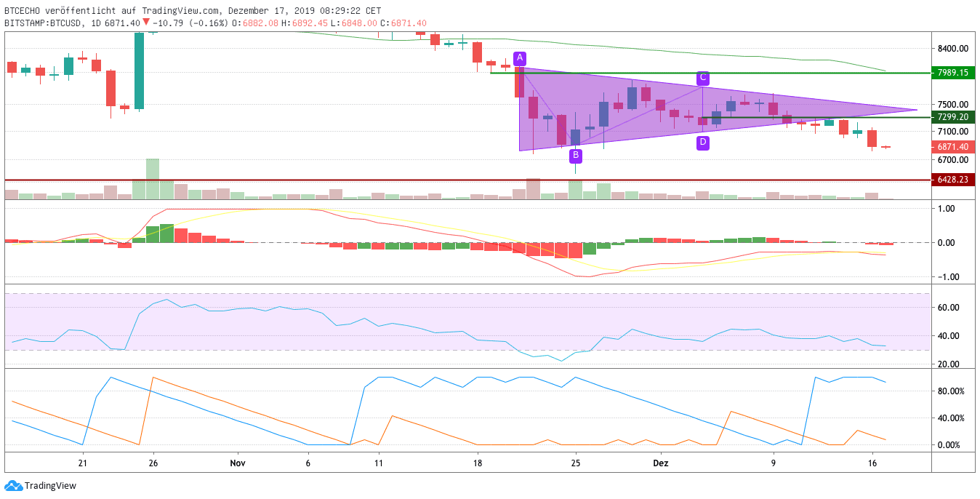Viewport: 980px width, 499px height.
Task: Select the purple point D marker
Action: [703, 143]
